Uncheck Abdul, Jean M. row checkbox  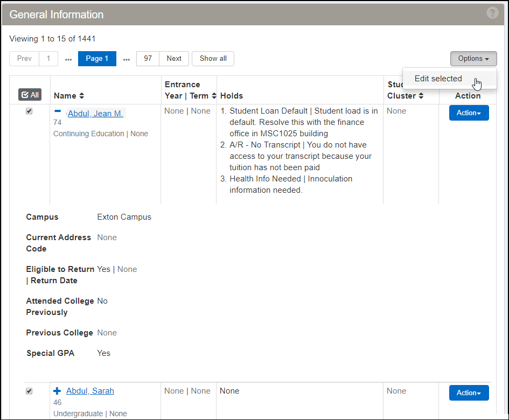tap(29, 111)
